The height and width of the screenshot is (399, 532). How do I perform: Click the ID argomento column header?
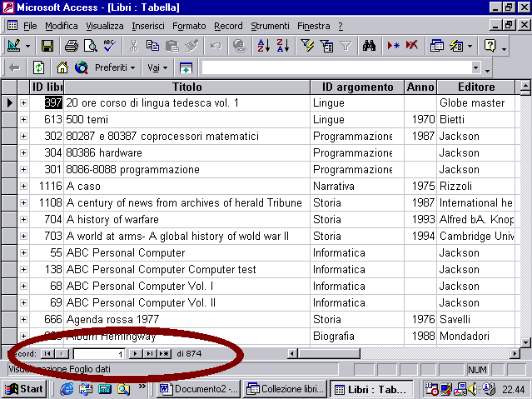tap(357, 87)
